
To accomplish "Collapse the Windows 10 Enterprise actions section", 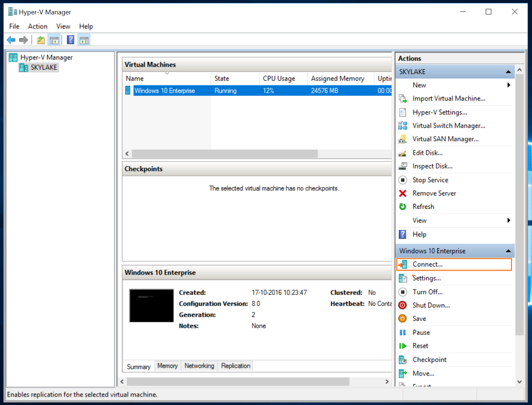I will click(x=508, y=251).
